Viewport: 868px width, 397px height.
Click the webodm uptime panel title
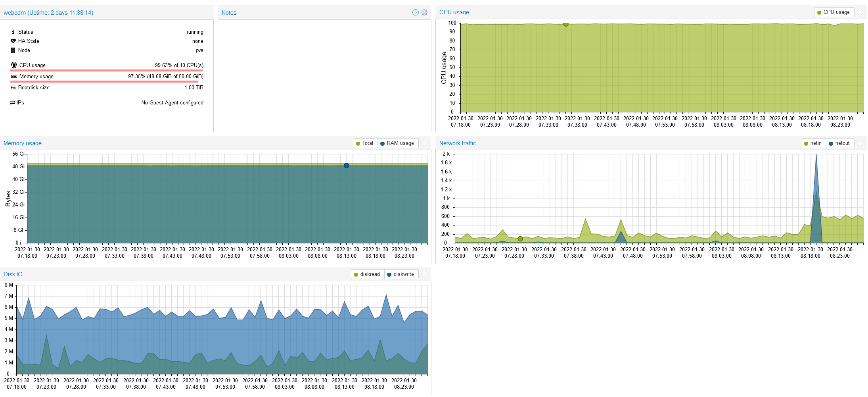[48, 13]
